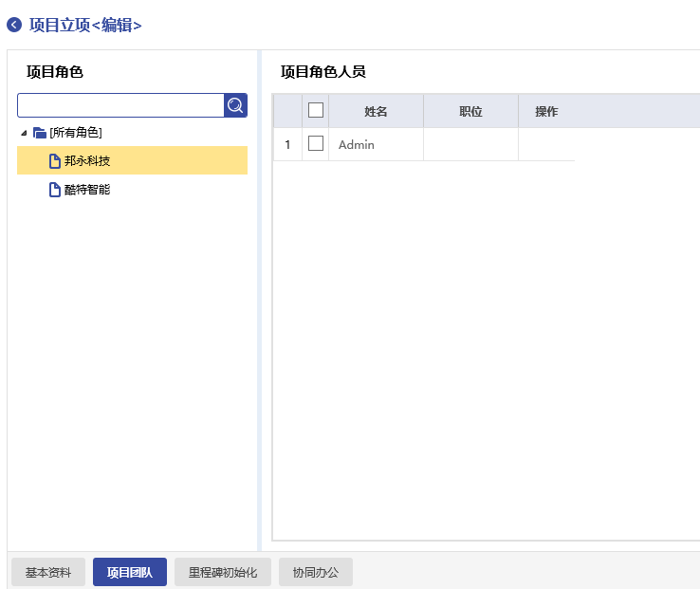Select the 酷特智能 role in the tree
This screenshot has height=589, width=700.
pyautogui.click(x=87, y=190)
